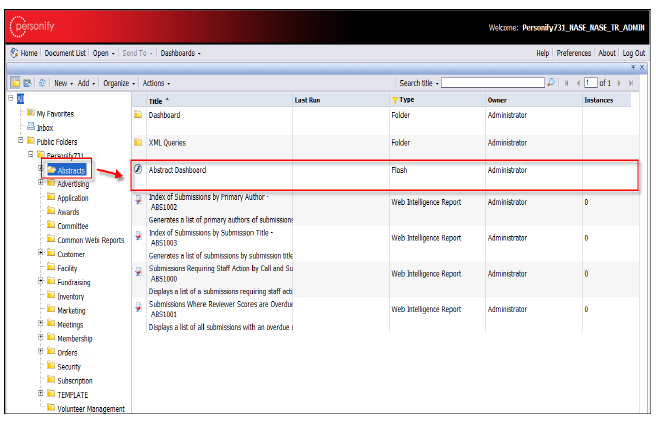Select the Membership folder in the tree
The width and height of the screenshot is (656, 430).
tap(74, 339)
